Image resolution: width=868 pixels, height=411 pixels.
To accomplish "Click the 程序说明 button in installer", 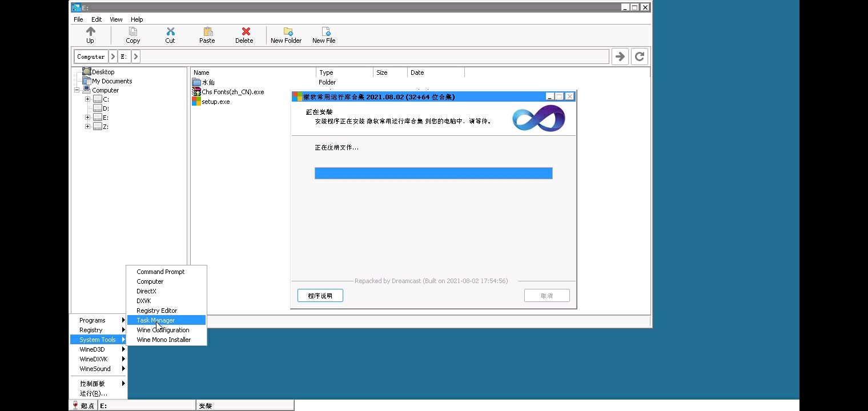I will point(320,296).
